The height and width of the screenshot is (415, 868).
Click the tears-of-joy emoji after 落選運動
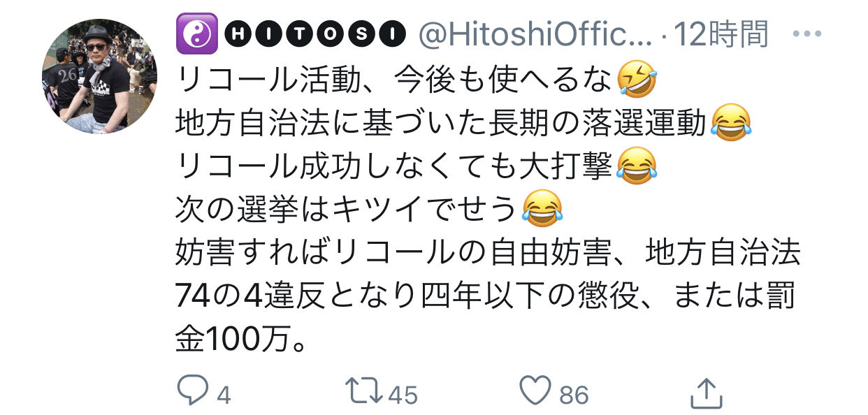pos(730,124)
